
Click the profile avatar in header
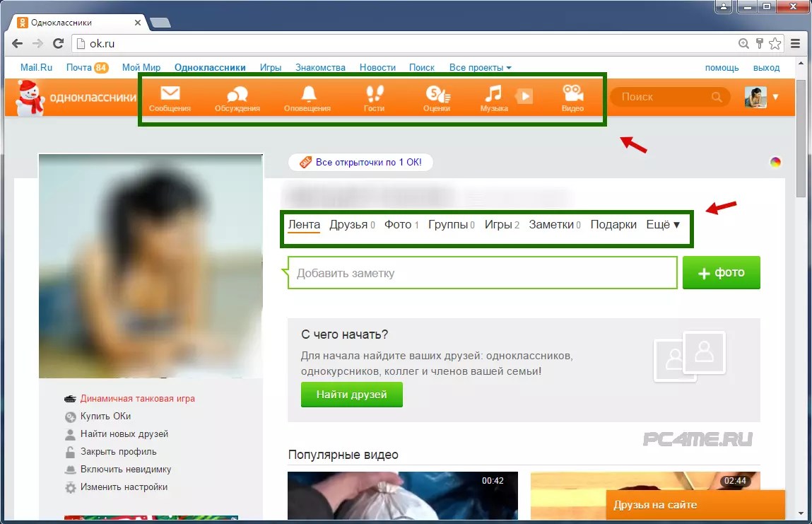coord(755,97)
